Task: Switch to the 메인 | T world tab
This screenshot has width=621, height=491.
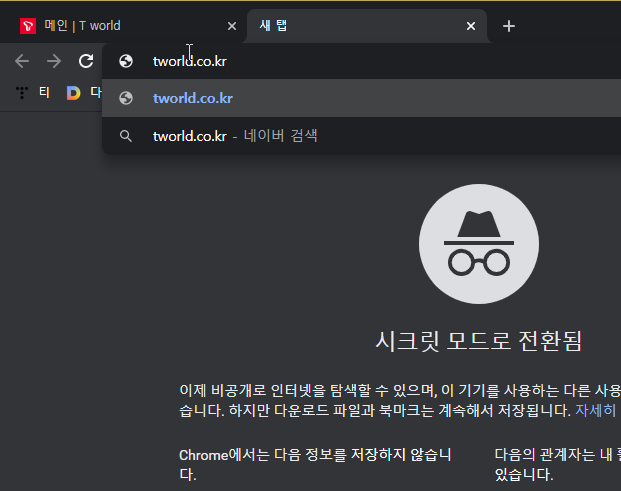Action: click(x=123, y=26)
